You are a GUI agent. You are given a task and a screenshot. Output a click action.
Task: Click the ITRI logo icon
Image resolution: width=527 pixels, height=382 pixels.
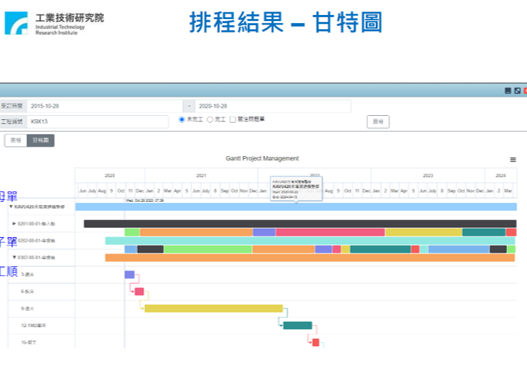[16, 23]
